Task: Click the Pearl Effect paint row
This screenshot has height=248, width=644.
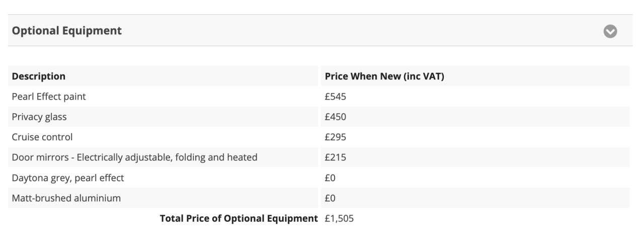Action: [x=319, y=97]
